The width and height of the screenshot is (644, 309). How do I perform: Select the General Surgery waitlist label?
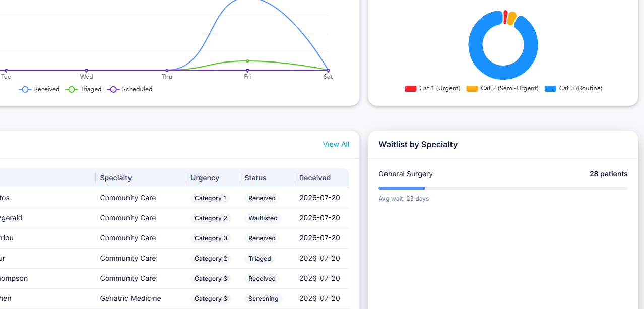[406, 174]
